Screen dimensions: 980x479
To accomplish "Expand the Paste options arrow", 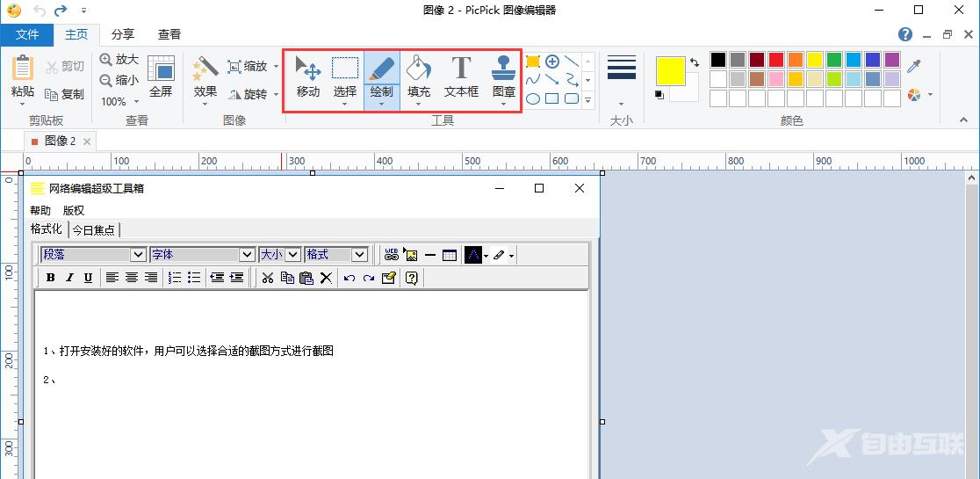I will (23, 105).
